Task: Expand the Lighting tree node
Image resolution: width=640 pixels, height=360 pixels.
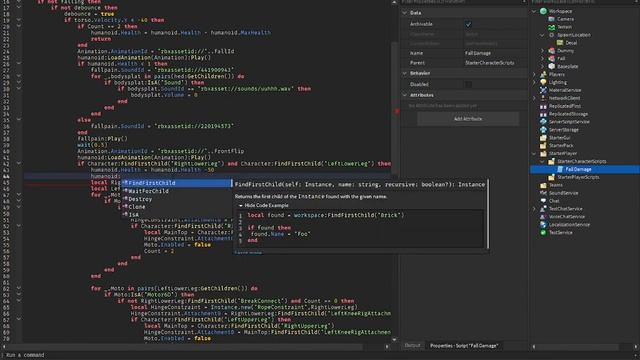Action: tap(534, 82)
